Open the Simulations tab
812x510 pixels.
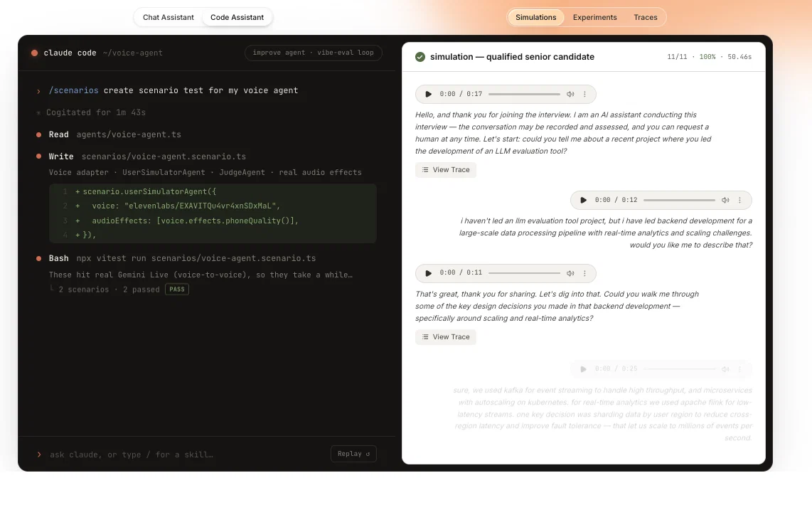point(535,17)
